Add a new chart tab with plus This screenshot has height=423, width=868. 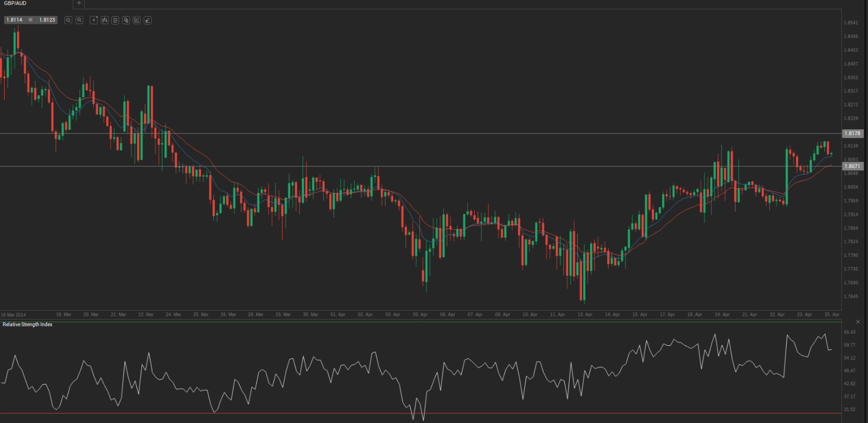(79, 3)
